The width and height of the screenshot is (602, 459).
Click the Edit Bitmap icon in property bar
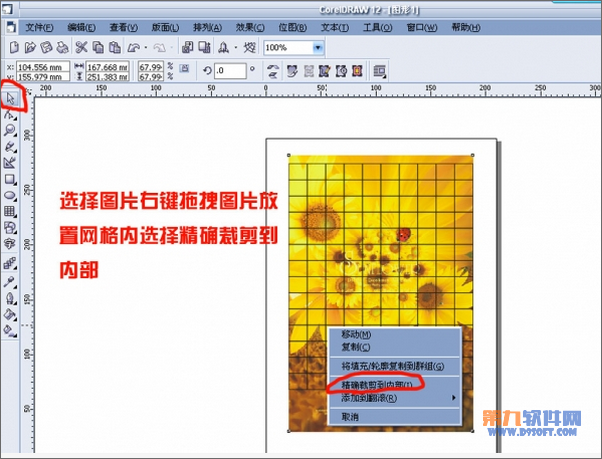325,71
